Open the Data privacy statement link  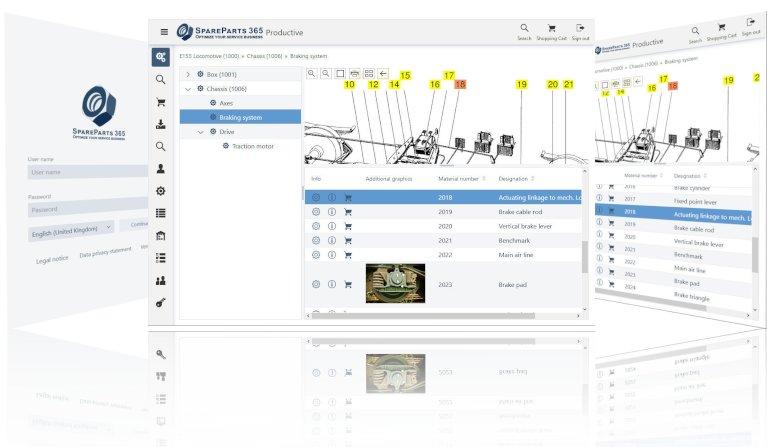coord(105,254)
